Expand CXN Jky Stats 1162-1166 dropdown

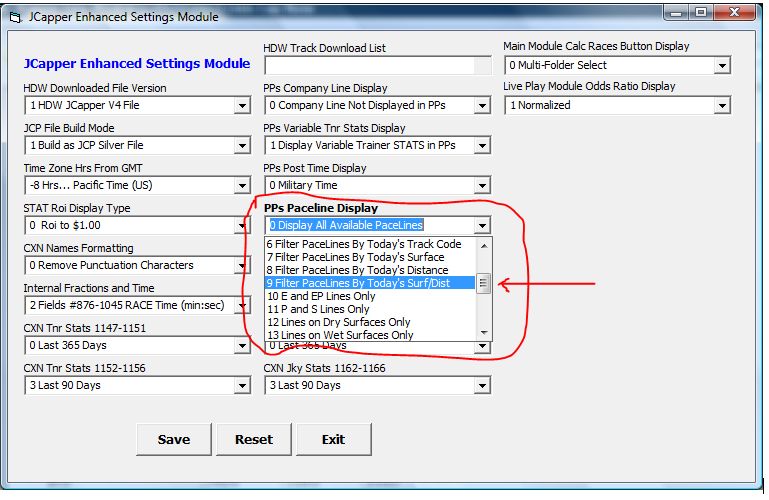[482, 386]
